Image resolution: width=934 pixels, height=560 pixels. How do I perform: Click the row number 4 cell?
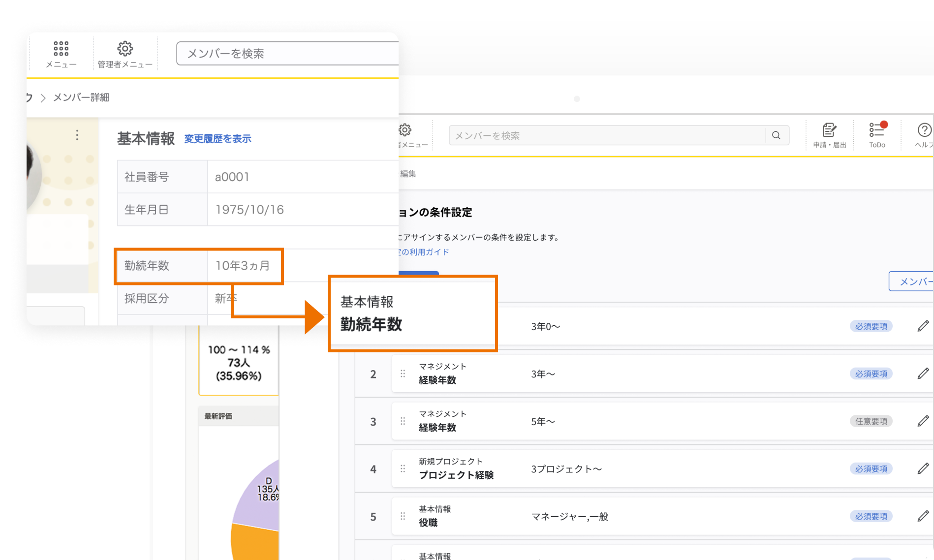[373, 469]
